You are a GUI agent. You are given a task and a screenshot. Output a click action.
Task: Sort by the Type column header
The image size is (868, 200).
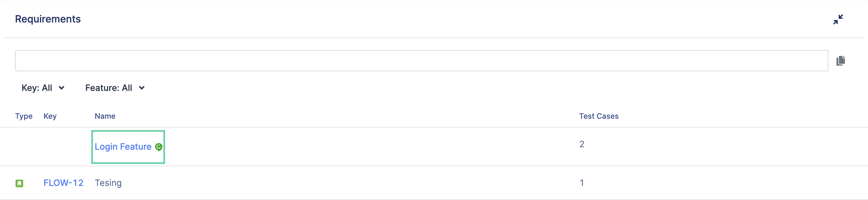tap(24, 116)
